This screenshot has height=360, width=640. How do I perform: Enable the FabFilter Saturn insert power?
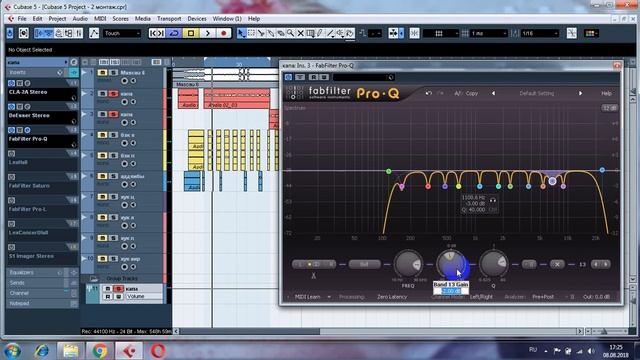(11, 177)
